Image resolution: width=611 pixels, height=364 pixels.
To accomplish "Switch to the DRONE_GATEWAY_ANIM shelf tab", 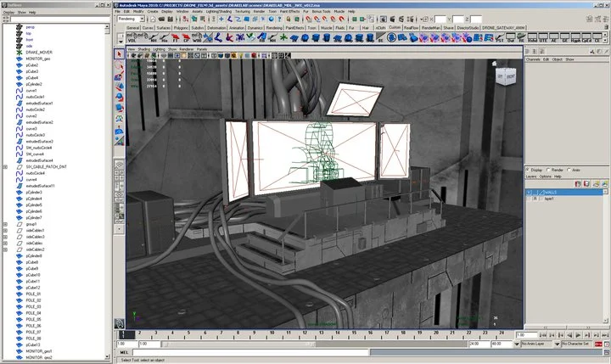I will [503, 28].
